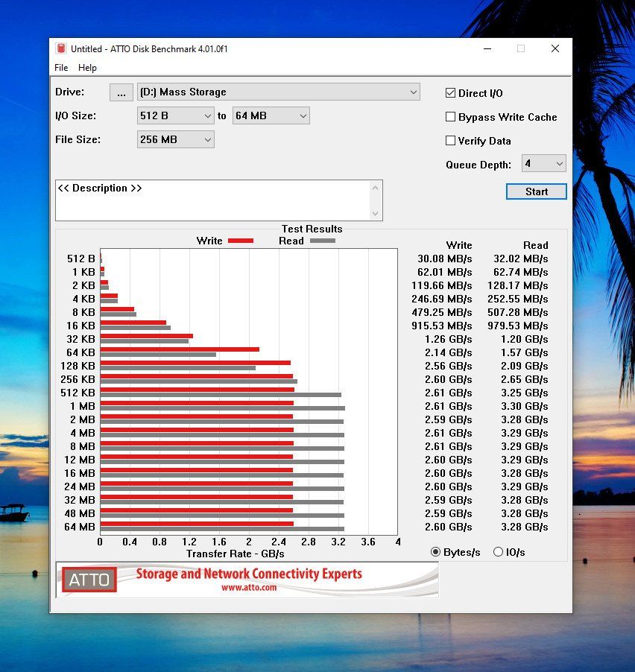
Task: Click the 'Transfer Rate - GB/s' axis label
Action: point(235,554)
